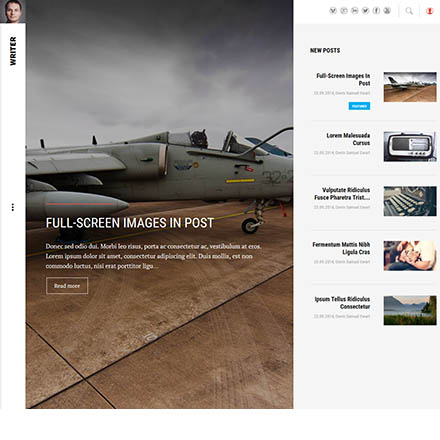Open the Fermentum Mattis Nibh Ligula Cras link
This screenshot has height=440, width=440.
click(x=341, y=248)
